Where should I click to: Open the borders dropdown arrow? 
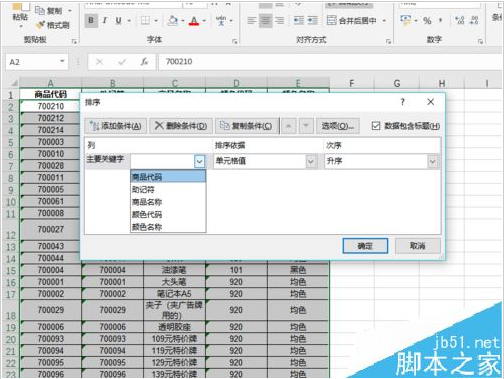156,21
